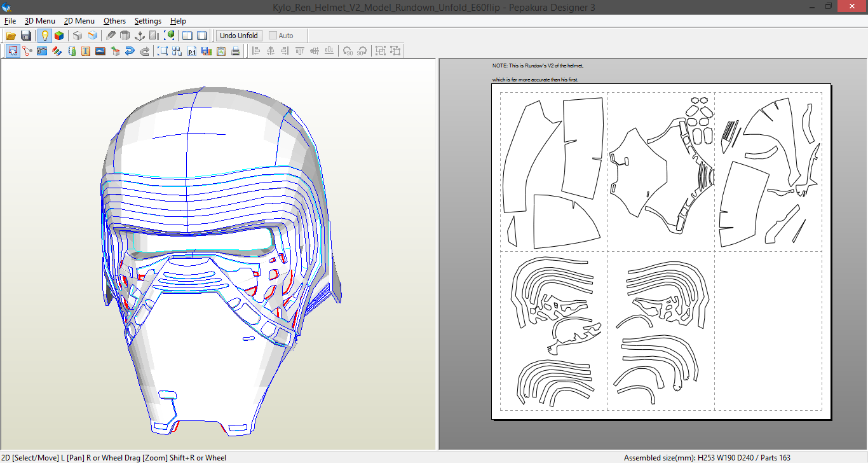Screen dimensions: 868x463
Task: Click the "Assembled size(mm): H253 W190 D240 / Parts 163" status text
Action: point(707,457)
